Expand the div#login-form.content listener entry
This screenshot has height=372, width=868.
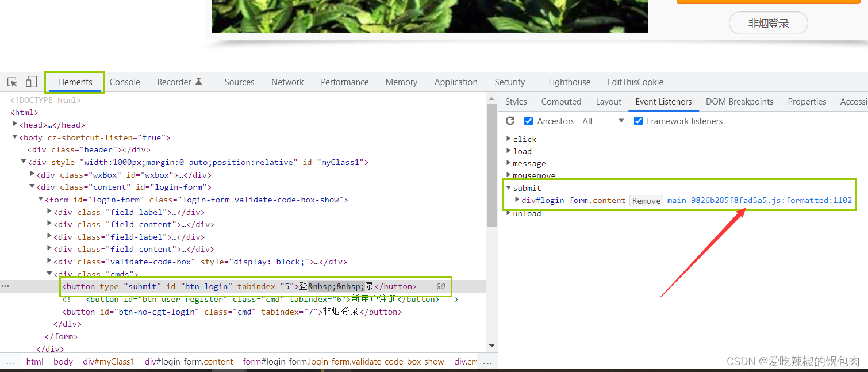pos(517,200)
